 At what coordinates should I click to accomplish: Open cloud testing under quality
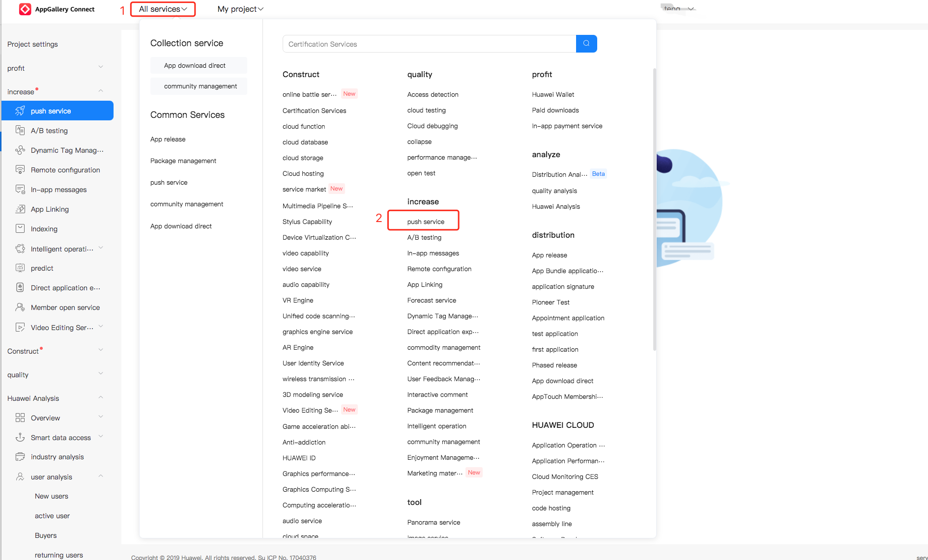pos(427,110)
